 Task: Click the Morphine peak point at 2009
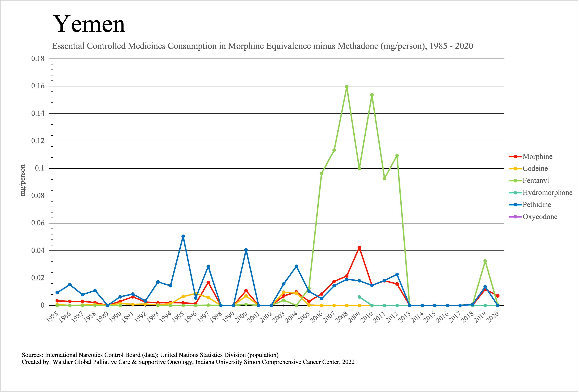pos(359,248)
